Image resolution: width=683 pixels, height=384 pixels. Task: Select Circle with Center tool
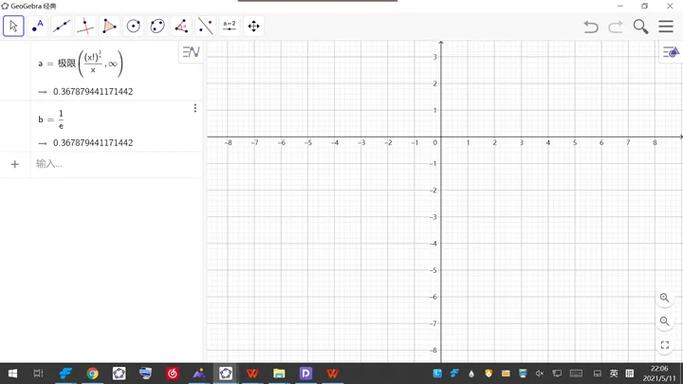click(x=133, y=26)
